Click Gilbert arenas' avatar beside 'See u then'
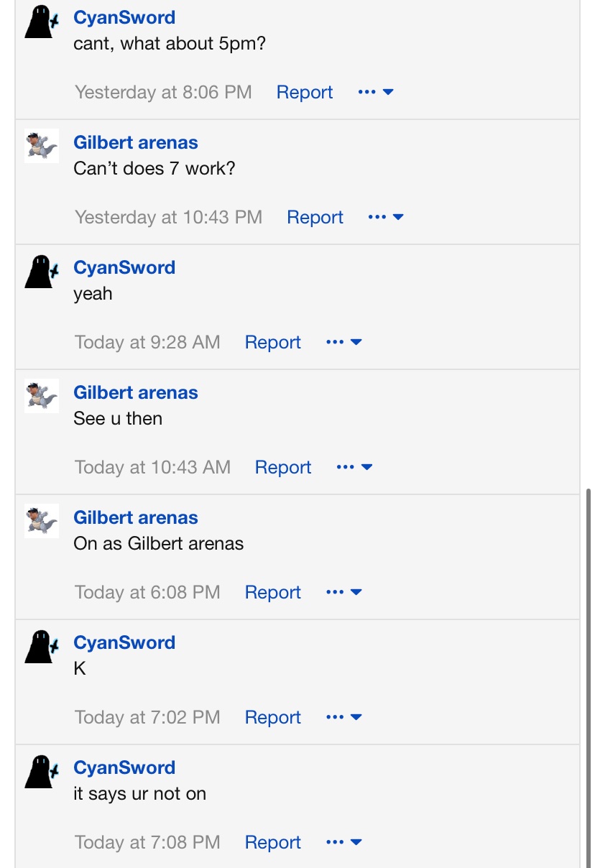This screenshot has height=868, width=595. click(x=42, y=396)
